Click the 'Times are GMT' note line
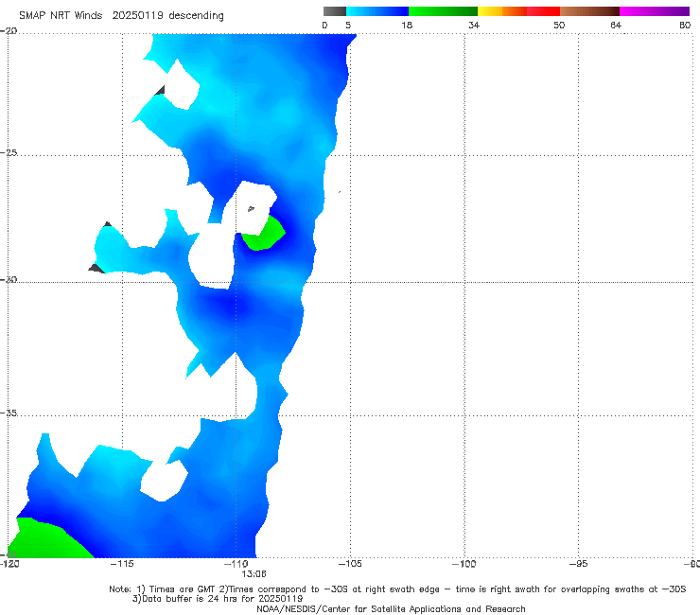The width and height of the screenshot is (700, 615). coord(397,589)
